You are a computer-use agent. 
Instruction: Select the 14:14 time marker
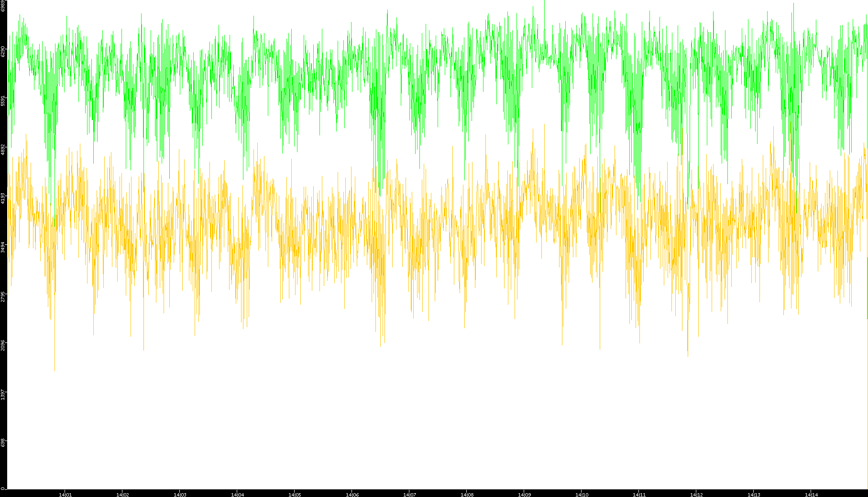[811, 495]
